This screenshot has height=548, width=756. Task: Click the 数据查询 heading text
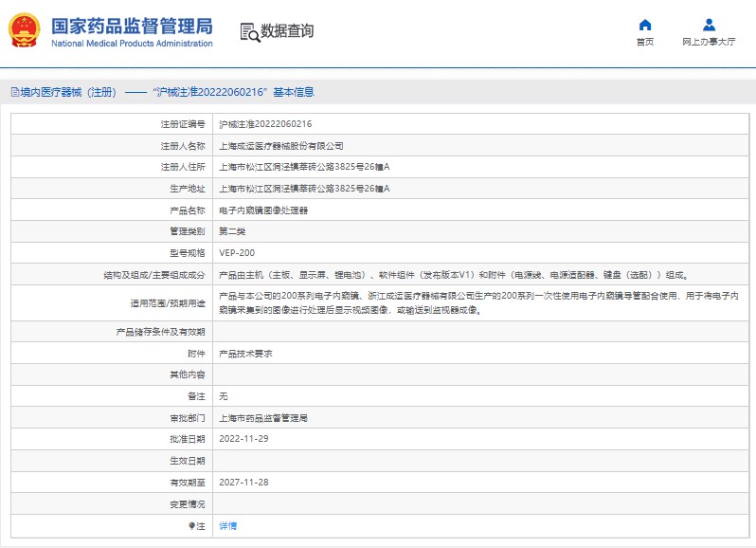click(287, 31)
